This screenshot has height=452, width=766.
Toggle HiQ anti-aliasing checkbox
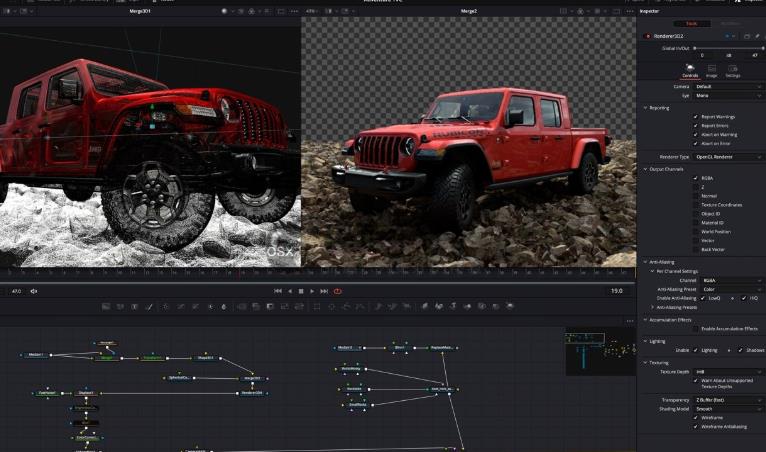744,298
